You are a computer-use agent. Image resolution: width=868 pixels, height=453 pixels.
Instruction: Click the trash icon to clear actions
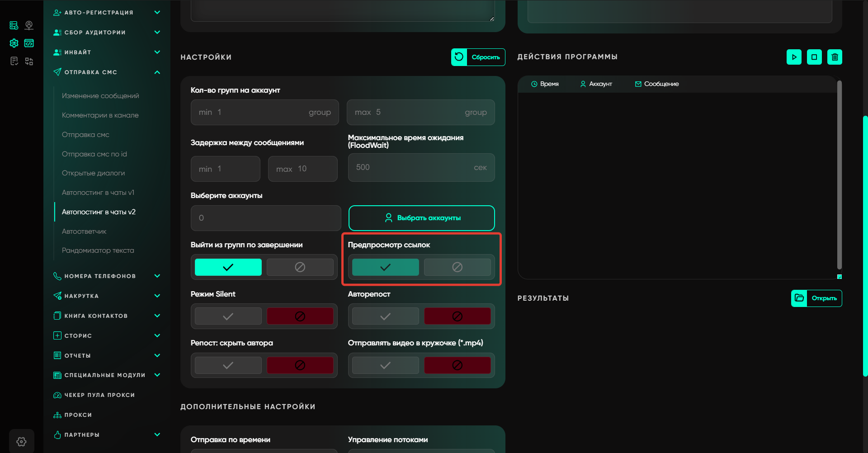835,57
